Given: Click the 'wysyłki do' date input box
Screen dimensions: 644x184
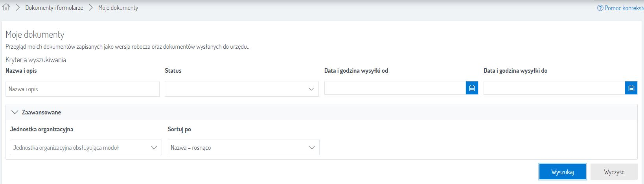Looking at the screenshot, I should click(x=554, y=88).
